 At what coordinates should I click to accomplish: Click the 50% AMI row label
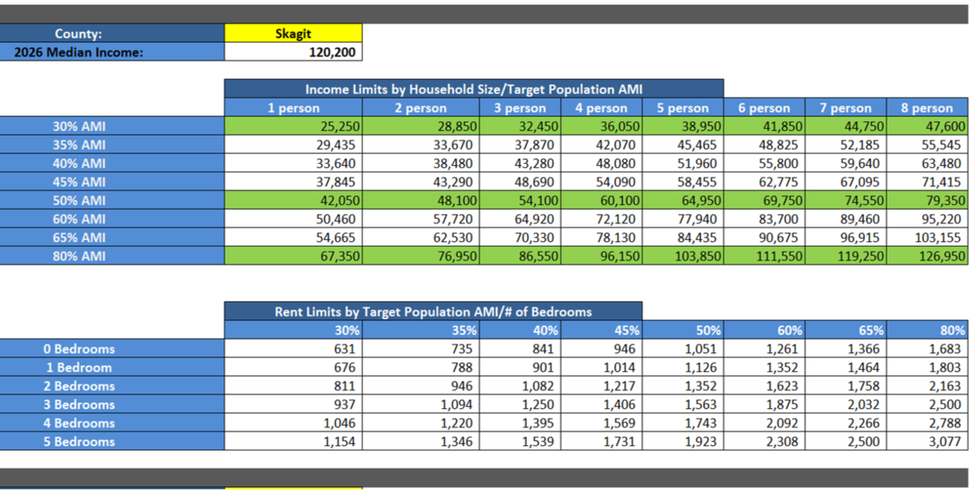[112, 200]
